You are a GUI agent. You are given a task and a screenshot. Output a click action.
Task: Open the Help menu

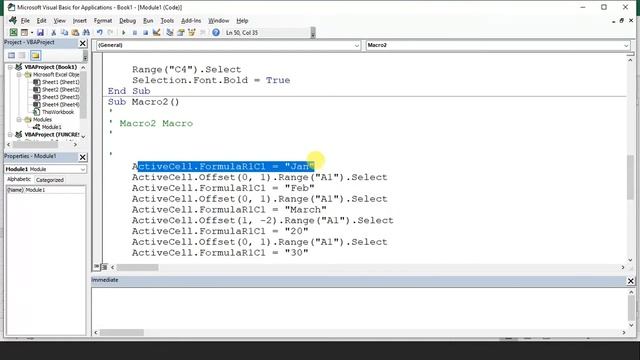click(x=242, y=20)
